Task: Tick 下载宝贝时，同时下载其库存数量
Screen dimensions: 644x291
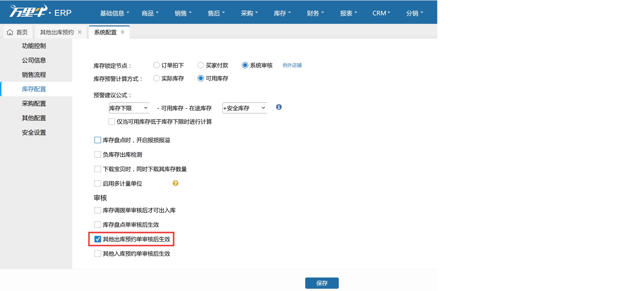Action: coord(98,169)
